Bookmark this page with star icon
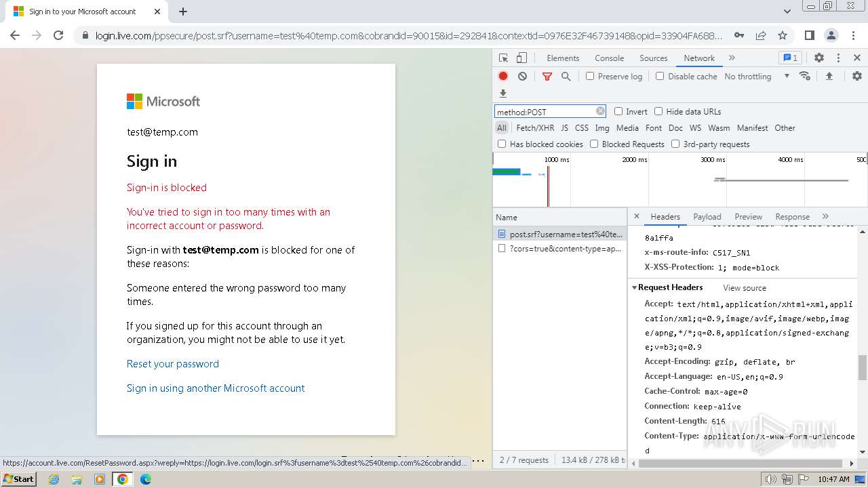This screenshot has height=488, width=868. (x=783, y=35)
